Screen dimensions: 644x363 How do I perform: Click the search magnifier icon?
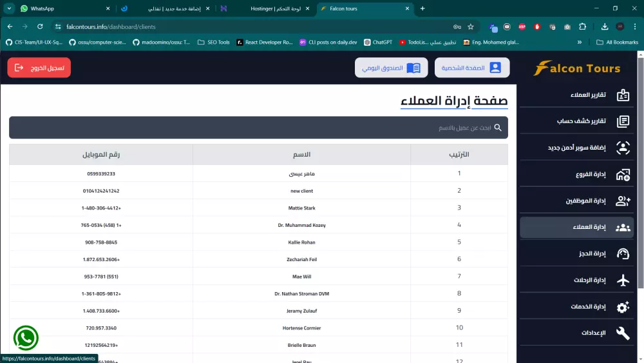coord(498,128)
